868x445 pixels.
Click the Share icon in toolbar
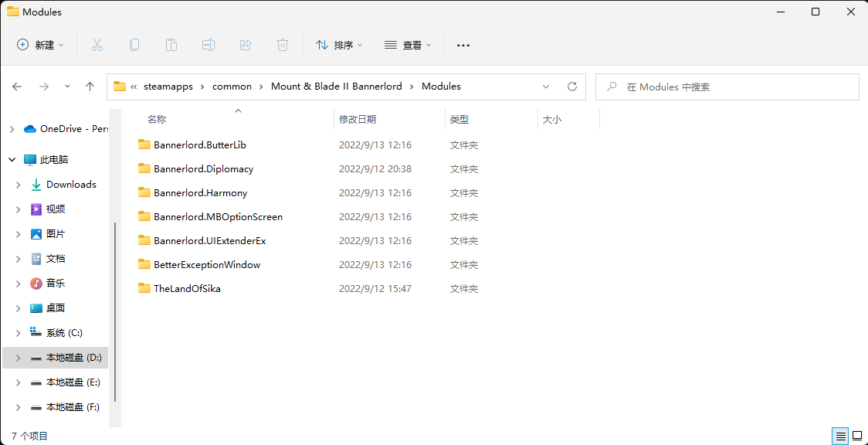[x=246, y=45]
